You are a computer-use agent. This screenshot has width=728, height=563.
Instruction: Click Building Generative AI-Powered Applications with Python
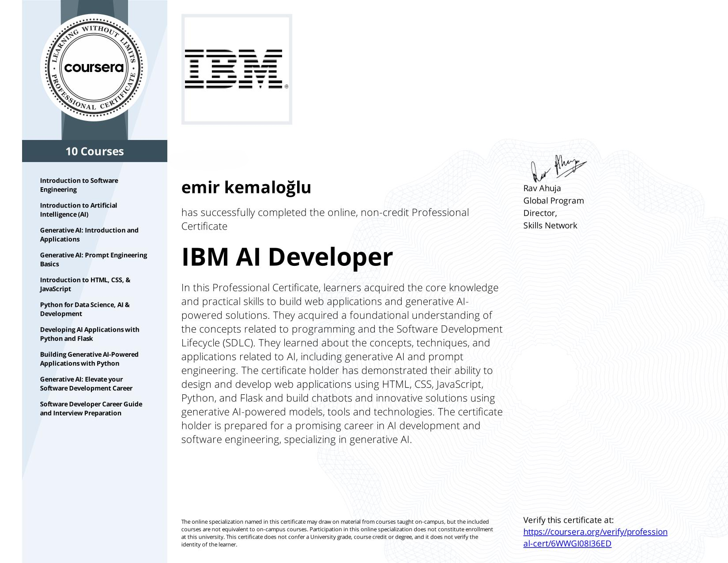click(x=89, y=359)
